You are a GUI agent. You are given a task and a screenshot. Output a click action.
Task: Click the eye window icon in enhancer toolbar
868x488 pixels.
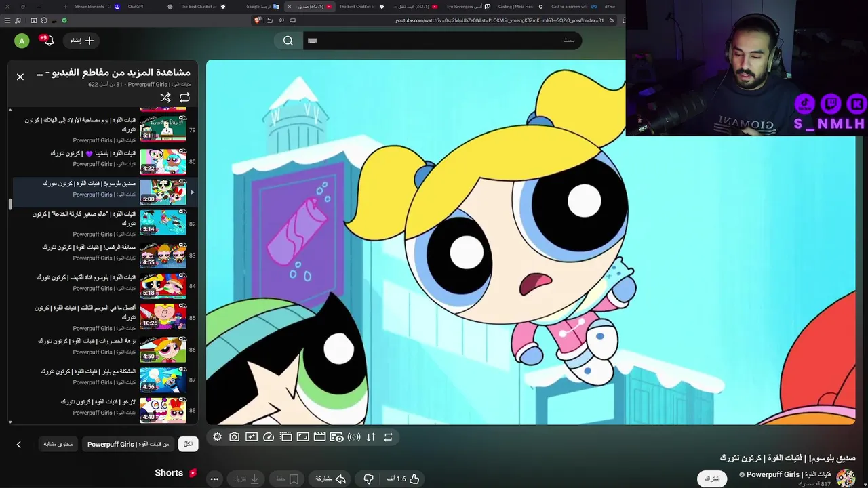coord(336,437)
